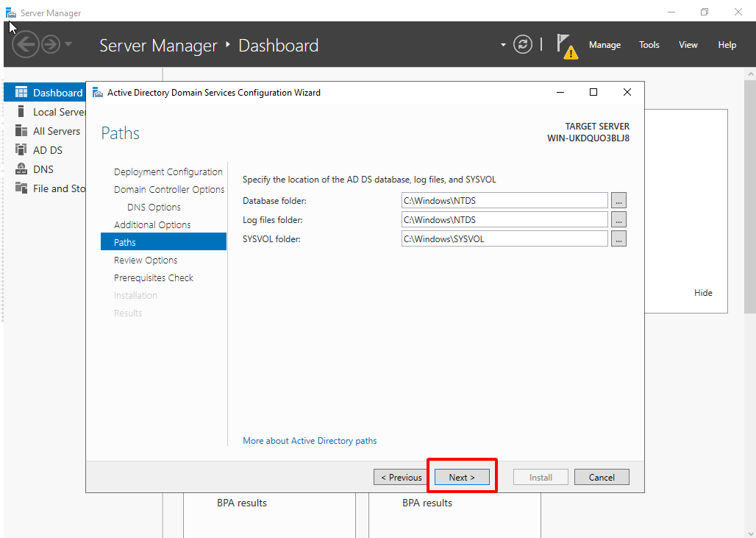Jump to Deployment Configuration step
Viewport: 756px width, 538px height.
click(168, 171)
